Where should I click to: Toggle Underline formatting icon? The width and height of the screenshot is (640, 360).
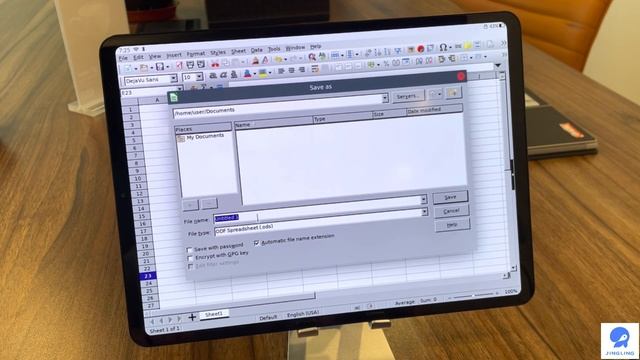pos(234,74)
